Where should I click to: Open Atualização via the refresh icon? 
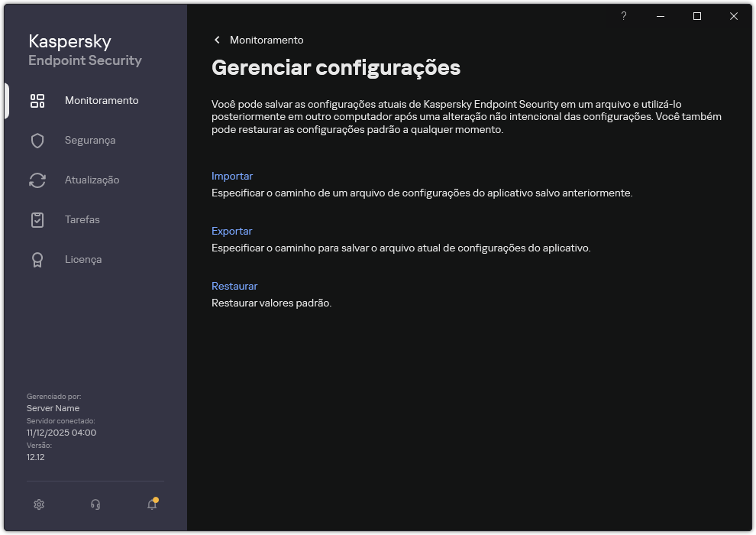point(37,180)
